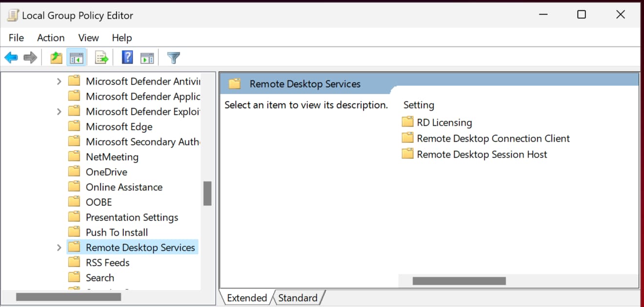Select Microsoft Edge in the tree
644x307 pixels.
[x=119, y=127]
